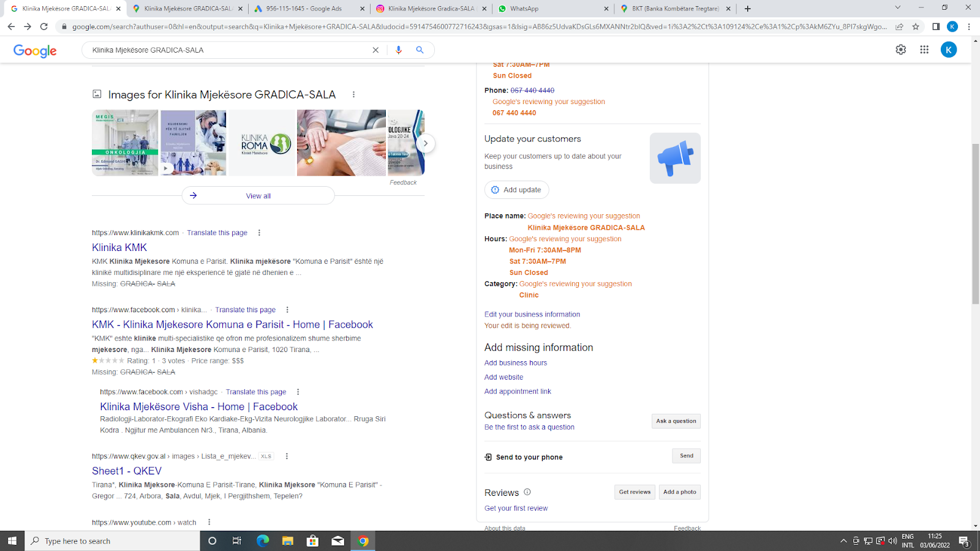Open Google settings gear icon
Image resolution: width=980 pixels, height=551 pixels.
tap(900, 50)
